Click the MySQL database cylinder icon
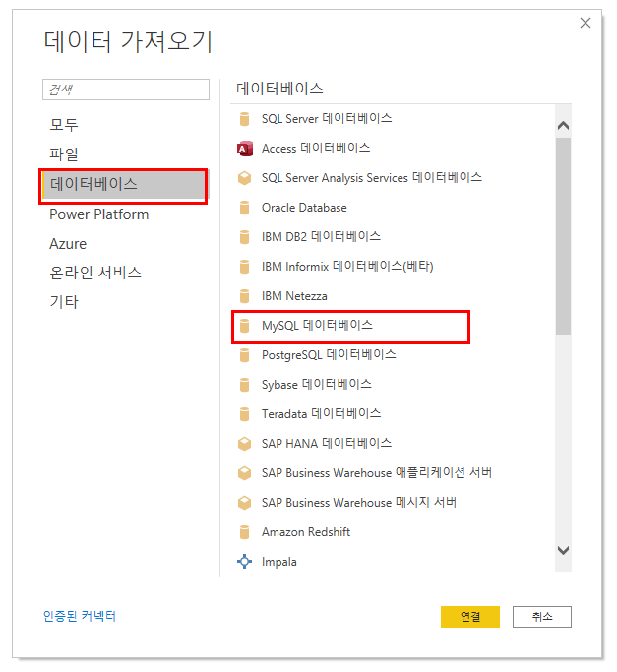Image resolution: width=617 pixels, height=672 pixels. (244, 326)
